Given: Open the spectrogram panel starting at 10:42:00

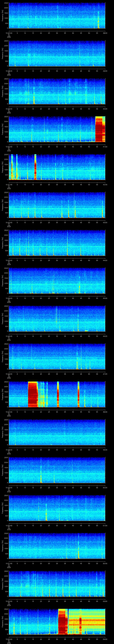Looking at the screenshot, I should click(x=57, y=205).
